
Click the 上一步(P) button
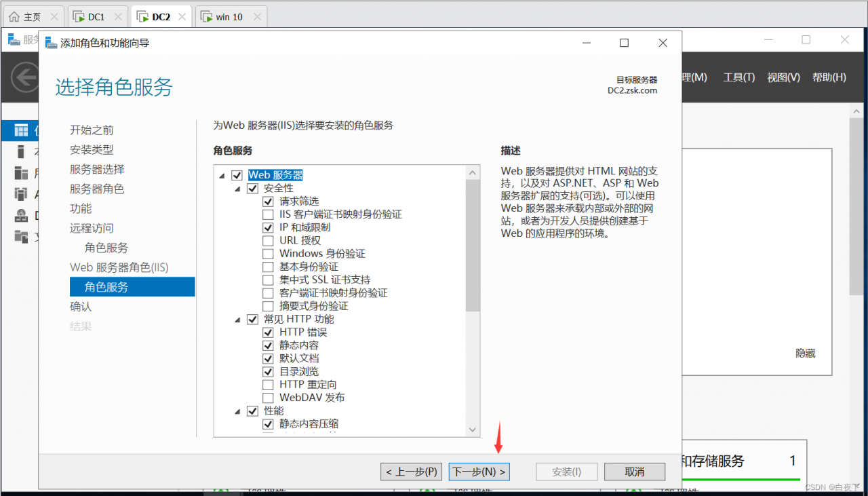[x=411, y=471]
